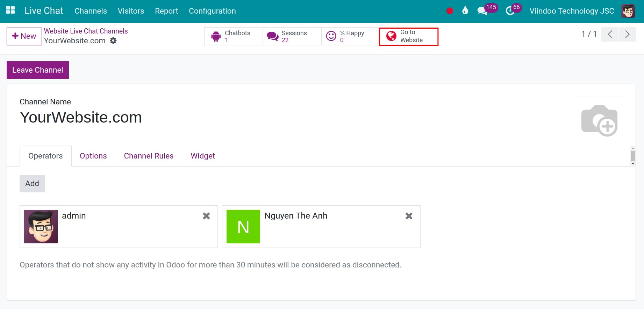Open Configuration menu
644x309 pixels.
212,11
